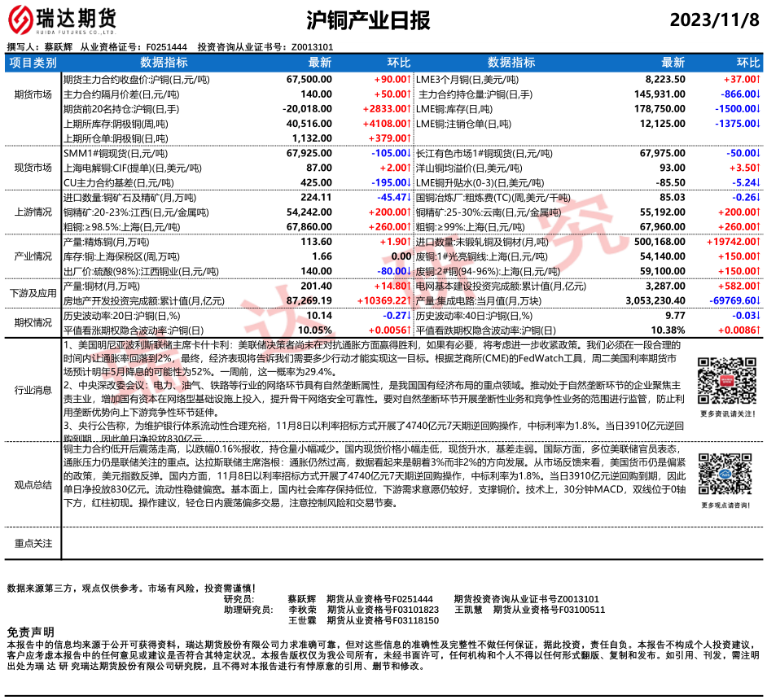Click the 免责声明 heading
The width and height of the screenshot is (767, 700).
[x=31, y=632]
